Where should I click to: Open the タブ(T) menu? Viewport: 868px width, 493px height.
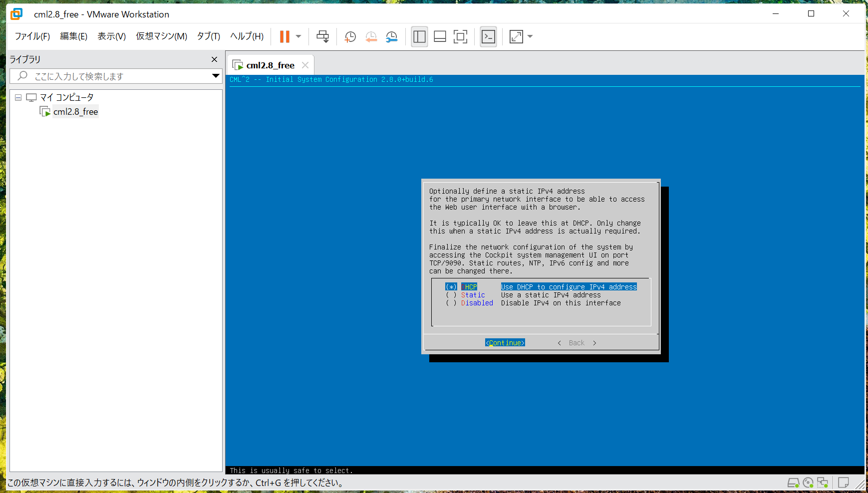(x=209, y=36)
